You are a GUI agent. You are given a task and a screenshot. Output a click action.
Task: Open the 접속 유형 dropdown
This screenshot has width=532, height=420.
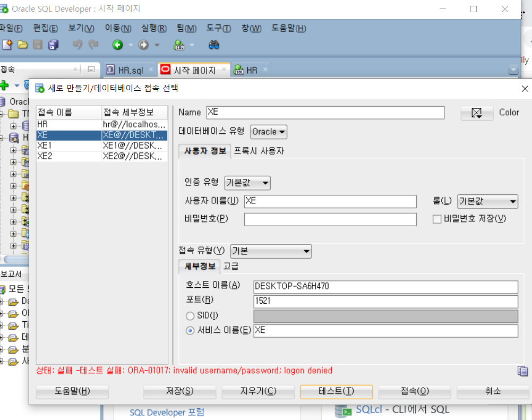(271, 251)
